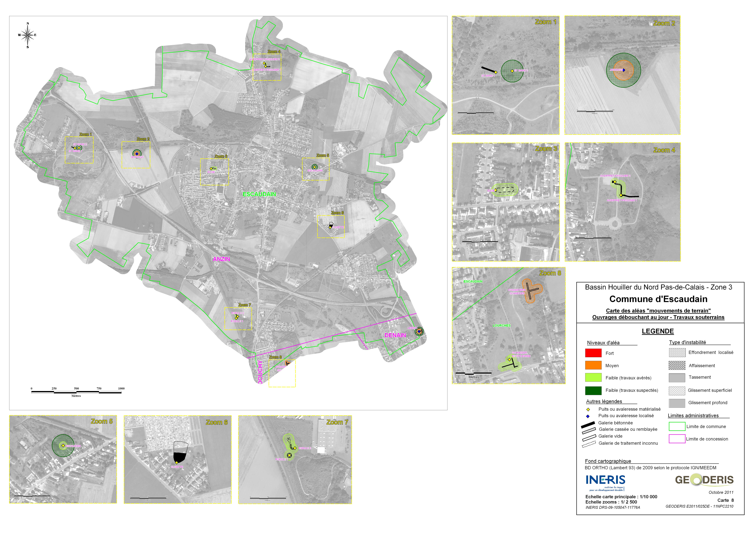Click the 'Zoom 7' yellow box on main map
This screenshot has height=534, width=756.
click(238, 319)
